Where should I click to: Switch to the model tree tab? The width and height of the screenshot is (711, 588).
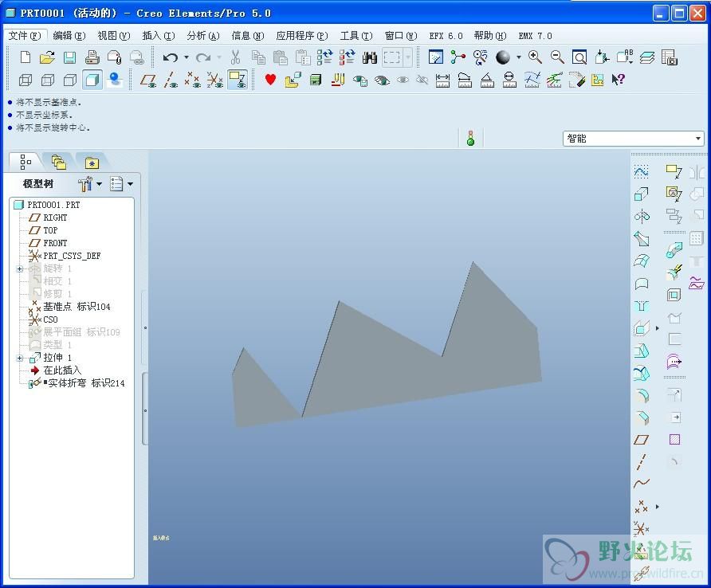tap(26, 162)
